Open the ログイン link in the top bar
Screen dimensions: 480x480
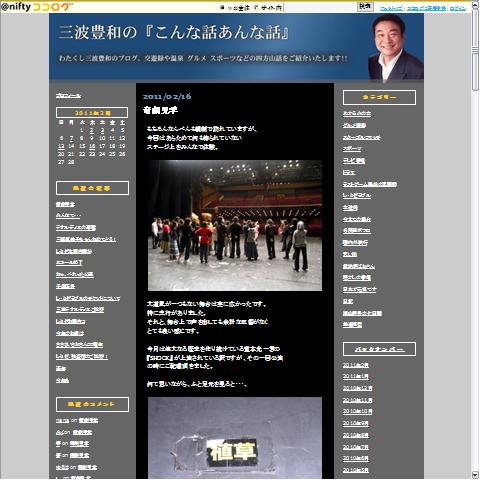[457, 8]
